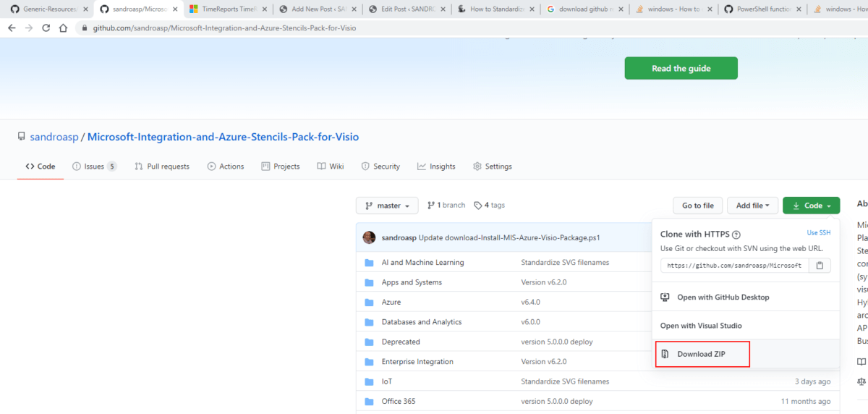
Task: Click the browser forward arrow
Action: tap(29, 28)
